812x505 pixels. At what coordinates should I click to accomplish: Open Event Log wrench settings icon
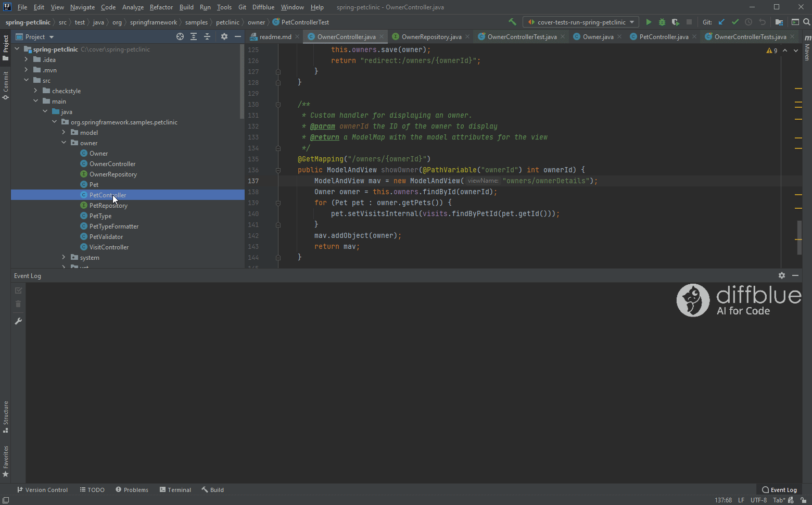(18, 321)
